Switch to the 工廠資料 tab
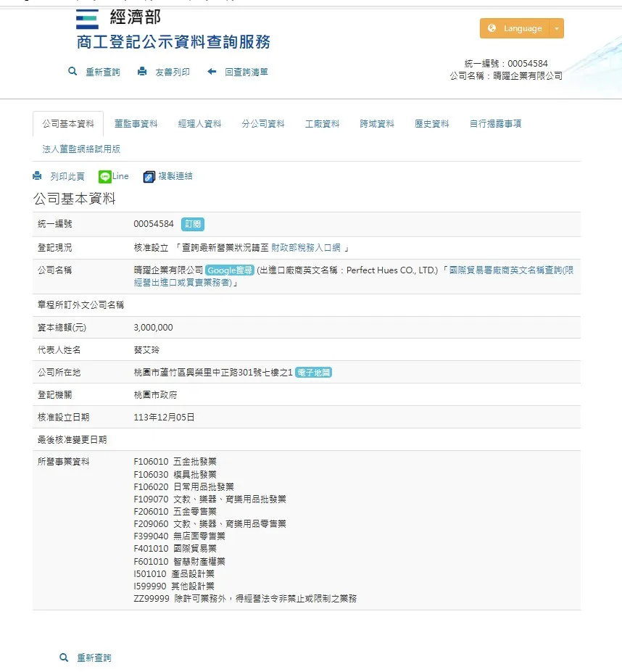The image size is (622, 672). click(323, 124)
